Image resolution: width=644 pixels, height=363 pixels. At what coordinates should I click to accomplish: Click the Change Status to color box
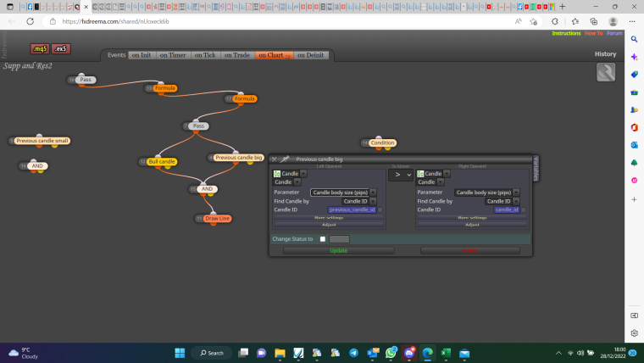click(x=339, y=239)
